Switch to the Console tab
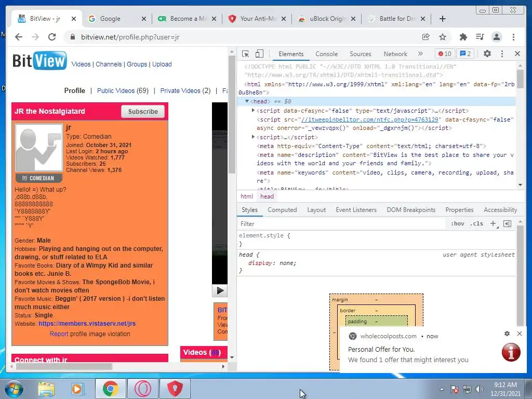The height and width of the screenshot is (399, 532). pos(326,54)
